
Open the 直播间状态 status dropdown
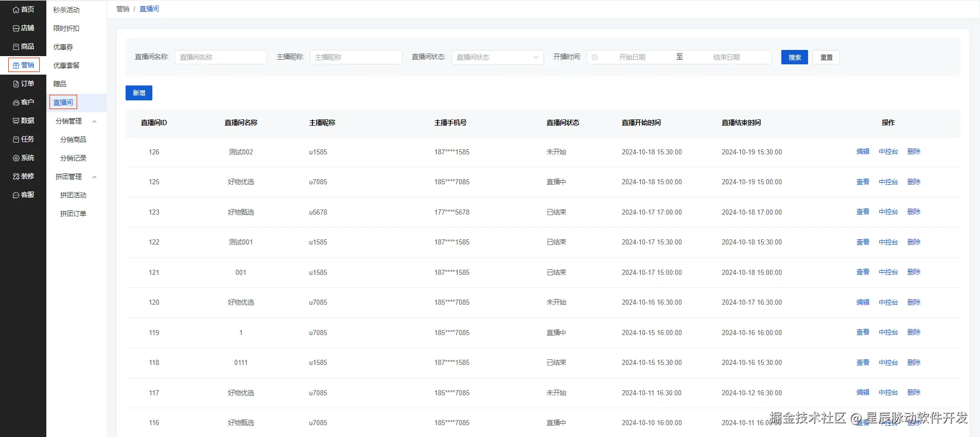[498, 57]
